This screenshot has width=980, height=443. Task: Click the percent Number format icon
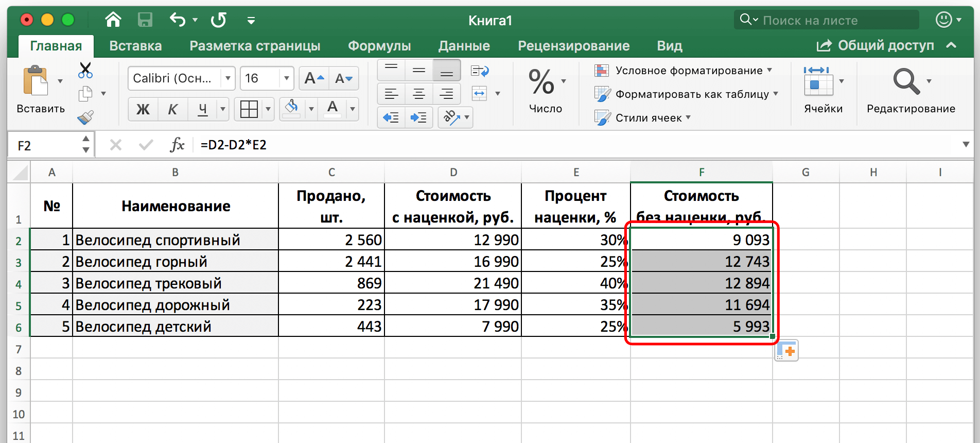pos(541,82)
